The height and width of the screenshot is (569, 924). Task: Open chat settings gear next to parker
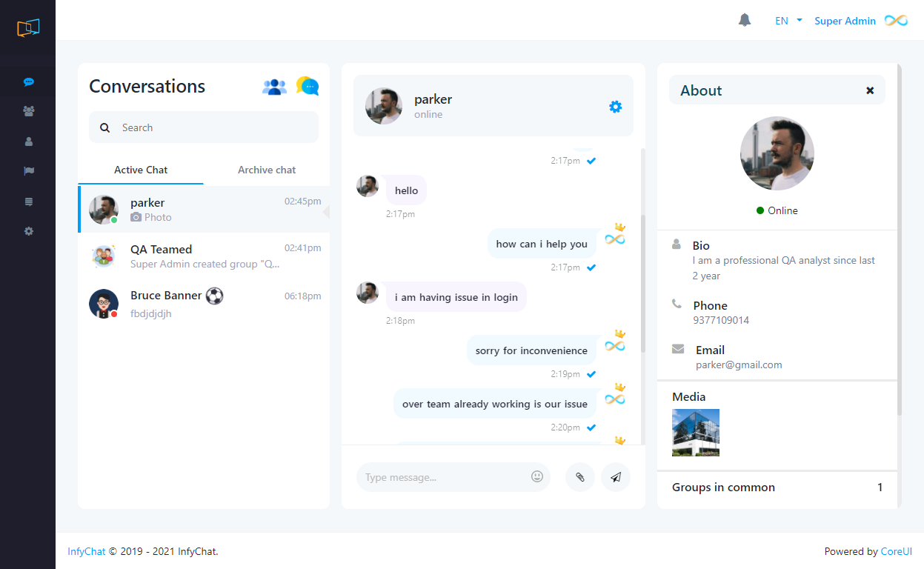pyautogui.click(x=615, y=107)
